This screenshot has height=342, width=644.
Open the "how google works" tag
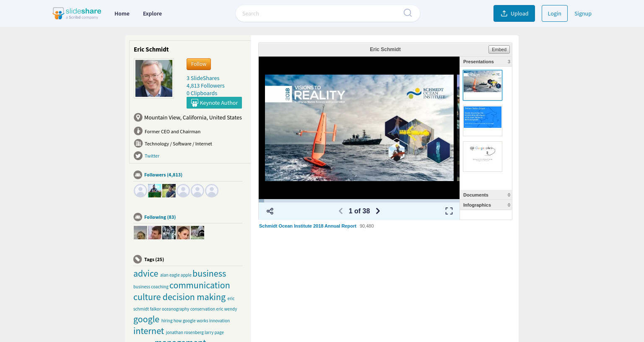tap(191, 321)
